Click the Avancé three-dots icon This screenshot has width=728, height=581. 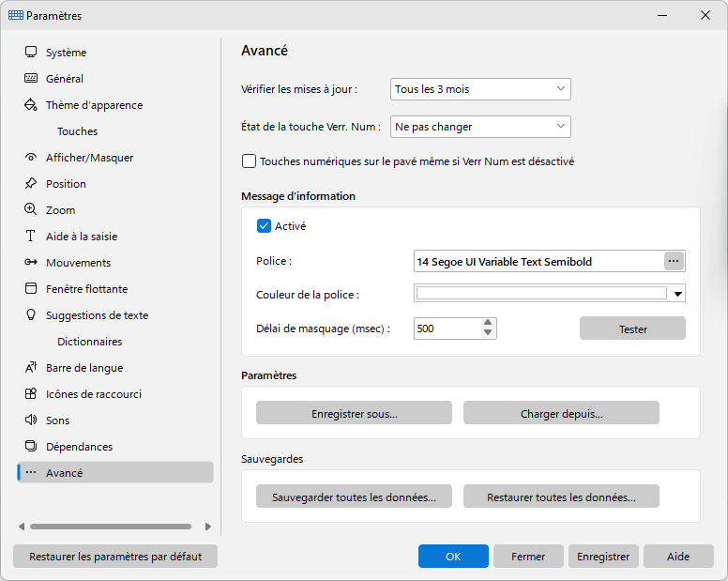coord(31,472)
